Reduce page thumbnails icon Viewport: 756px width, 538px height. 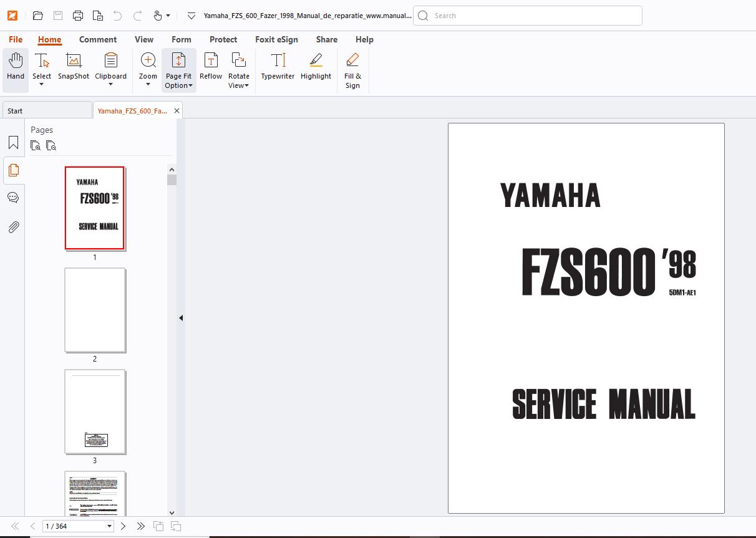51,146
